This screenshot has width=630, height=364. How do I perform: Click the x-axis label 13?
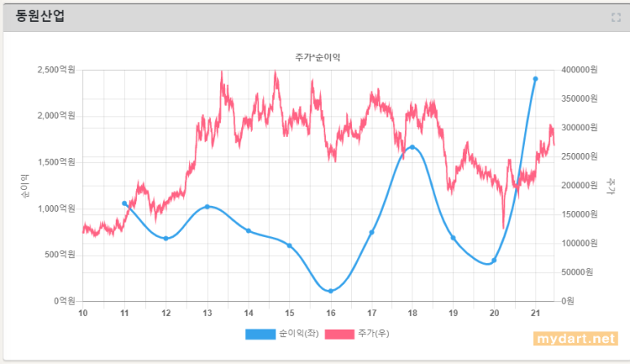[207, 313]
